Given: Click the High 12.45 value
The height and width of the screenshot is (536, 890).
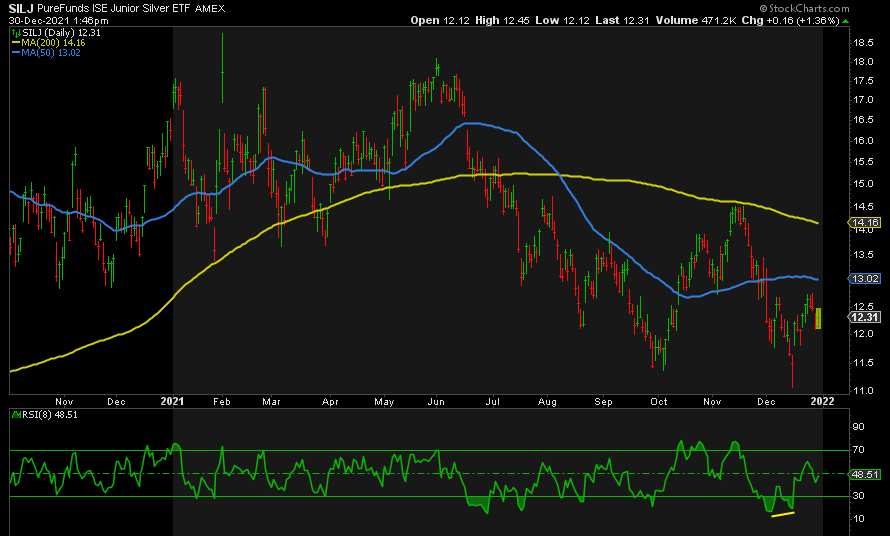Looking at the screenshot, I should [x=502, y=20].
